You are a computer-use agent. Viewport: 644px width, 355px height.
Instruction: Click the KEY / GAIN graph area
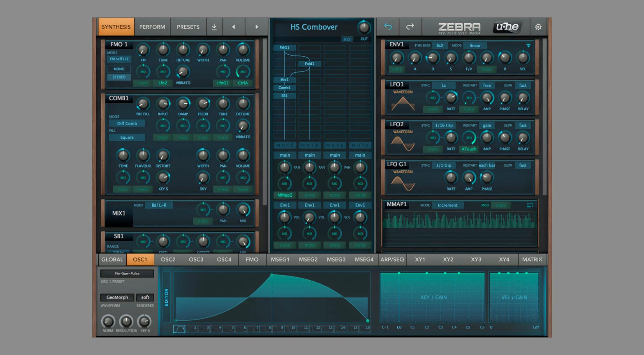[x=433, y=297]
